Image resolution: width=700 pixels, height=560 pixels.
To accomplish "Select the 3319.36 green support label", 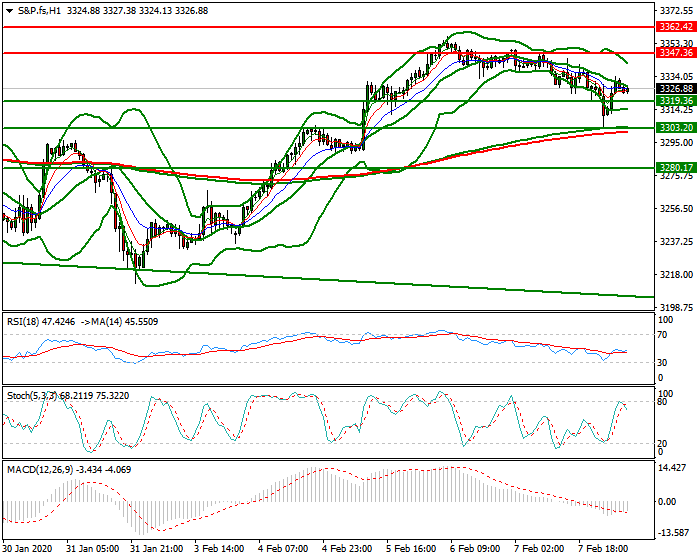I will tap(676, 100).
